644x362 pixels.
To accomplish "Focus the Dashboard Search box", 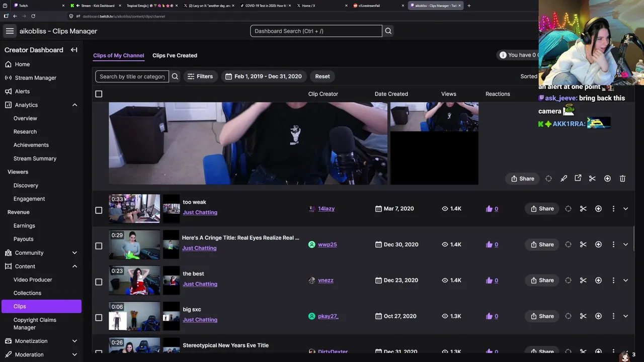I will 316,31.
